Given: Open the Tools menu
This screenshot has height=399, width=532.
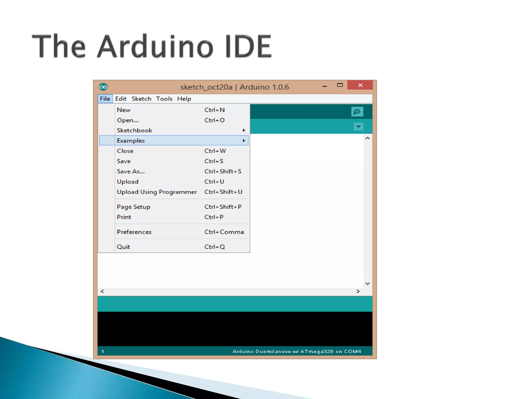Looking at the screenshot, I should 164,99.
